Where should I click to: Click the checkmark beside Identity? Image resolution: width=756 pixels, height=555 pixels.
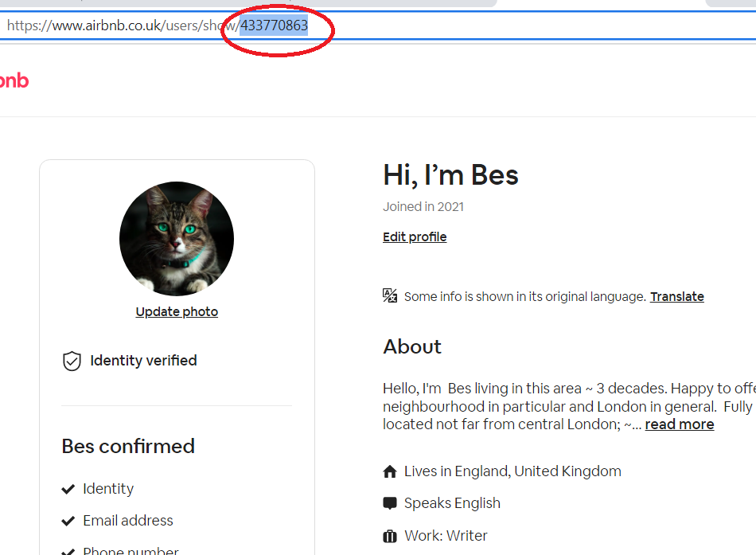pyautogui.click(x=68, y=488)
